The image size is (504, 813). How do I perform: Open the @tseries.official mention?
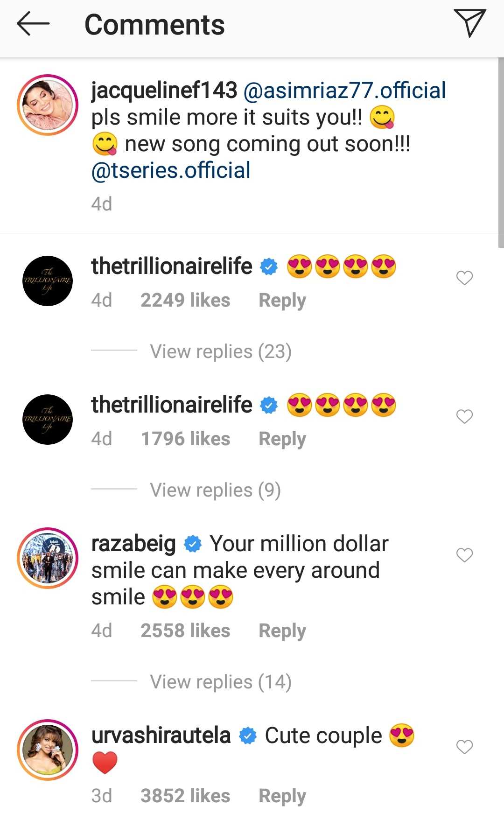[x=171, y=170]
